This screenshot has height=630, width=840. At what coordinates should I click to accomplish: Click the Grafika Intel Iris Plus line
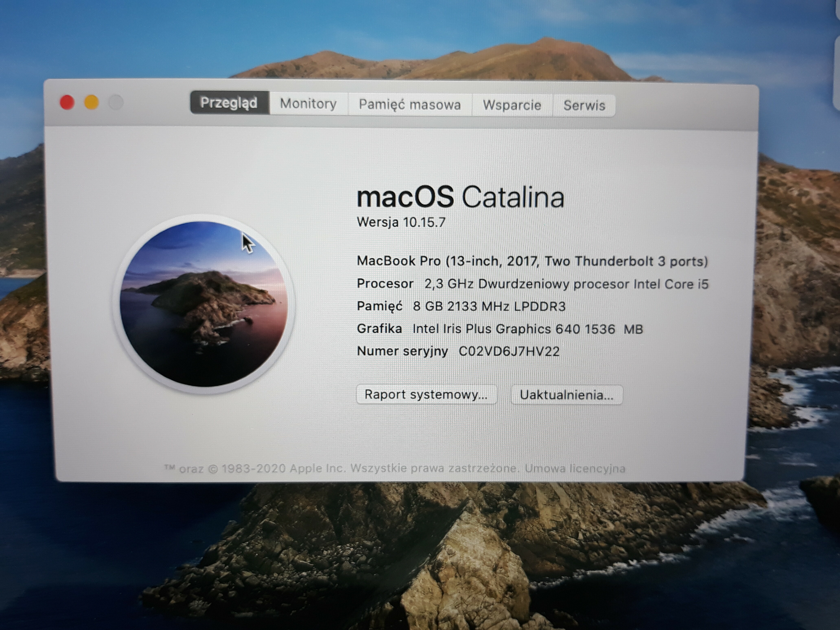point(500,329)
